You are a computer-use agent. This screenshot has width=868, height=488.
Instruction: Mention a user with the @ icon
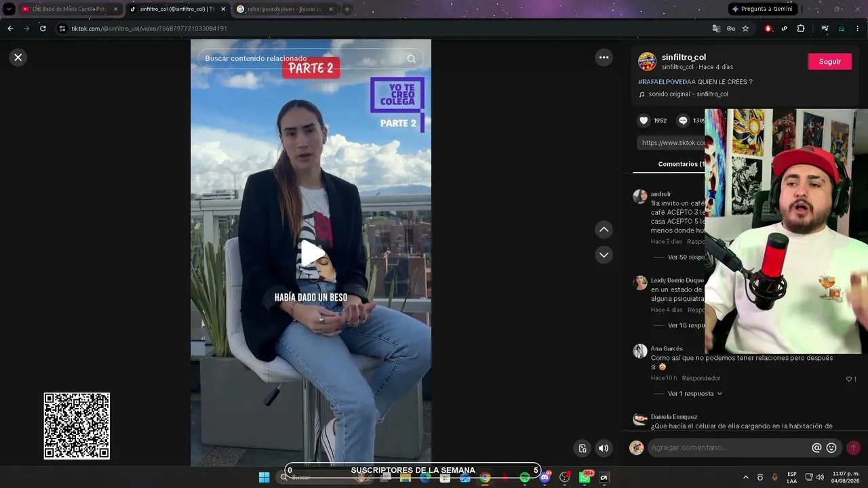click(816, 448)
